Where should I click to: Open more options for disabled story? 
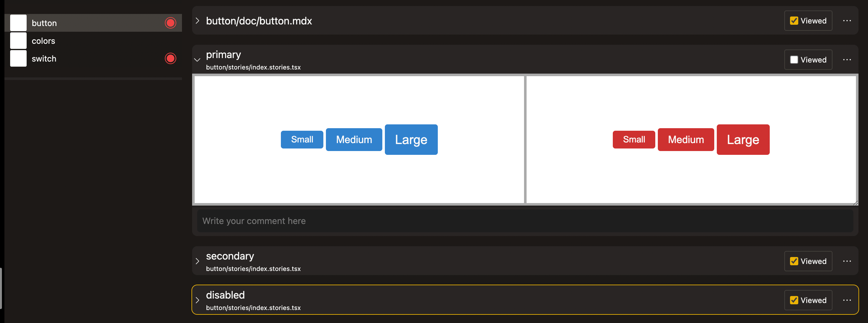846,300
